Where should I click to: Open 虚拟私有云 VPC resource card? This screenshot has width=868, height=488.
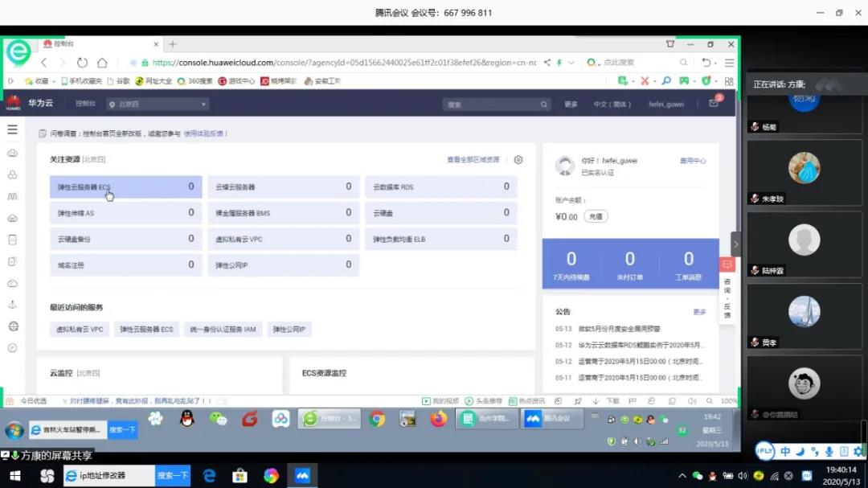(x=284, y=239)
